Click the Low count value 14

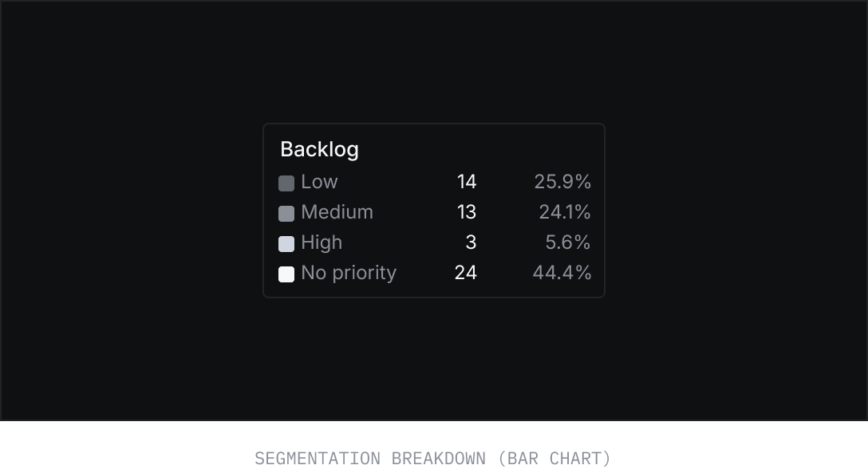click(467, 182)
